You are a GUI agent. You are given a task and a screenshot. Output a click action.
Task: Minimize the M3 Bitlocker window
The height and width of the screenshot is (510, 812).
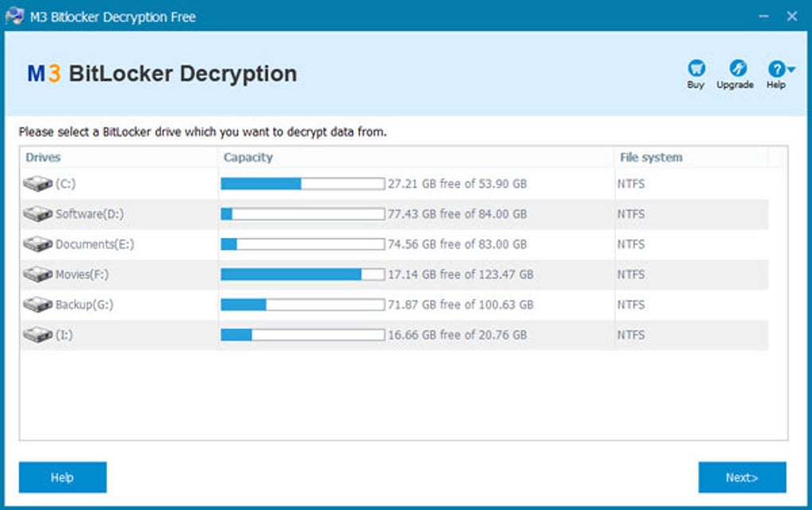763,17
